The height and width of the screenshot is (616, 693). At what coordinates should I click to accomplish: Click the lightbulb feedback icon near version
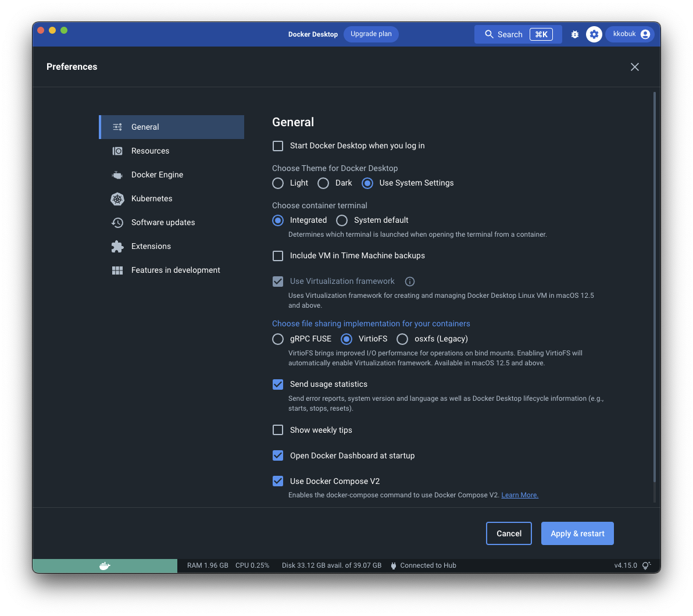[646, 565]
